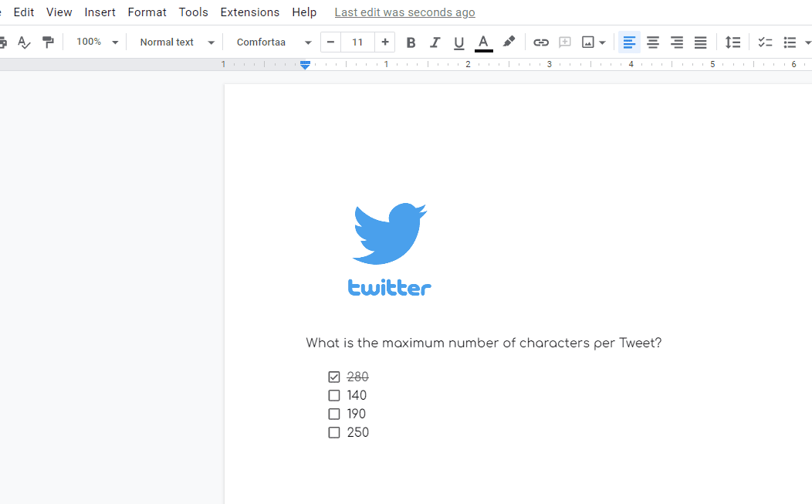The width and height of the screenshot is (812, 504).
Task: Click the underline icon
Action: pos(458,42)
